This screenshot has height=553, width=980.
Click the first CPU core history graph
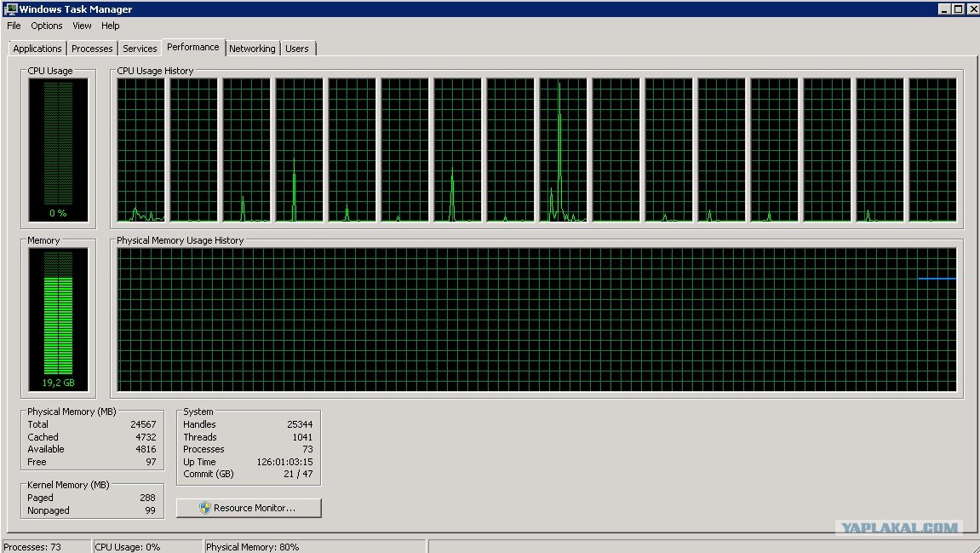pyautogui.click(x=140, y=149)
